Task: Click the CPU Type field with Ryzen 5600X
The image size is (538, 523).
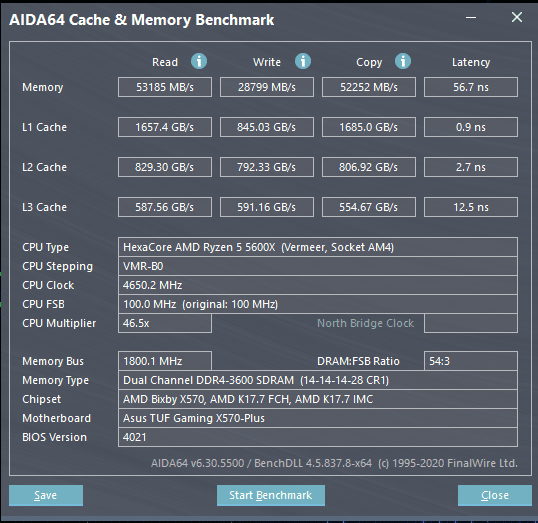Action: pyautogui.click(x=318, y=247)
